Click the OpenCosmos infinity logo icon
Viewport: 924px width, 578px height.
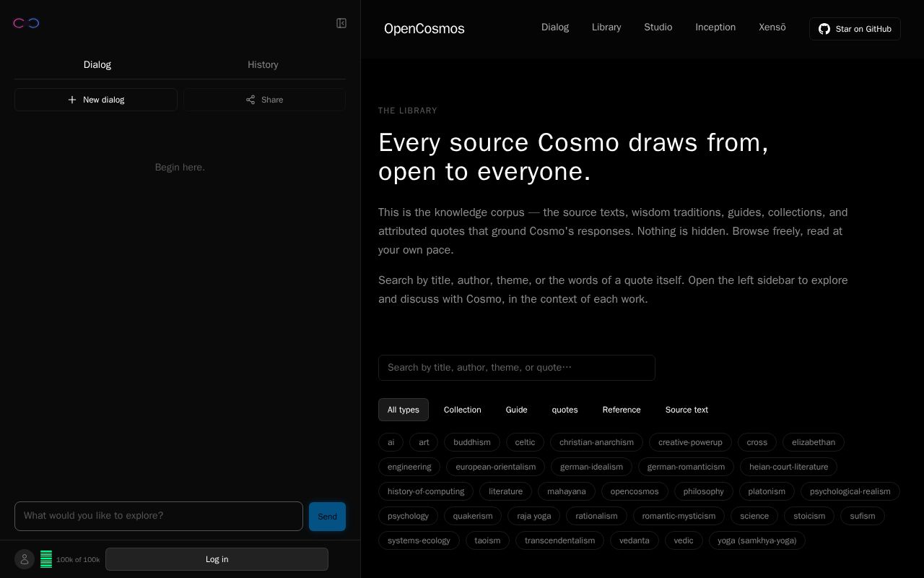pyautogui.click(x=26, y=23)
